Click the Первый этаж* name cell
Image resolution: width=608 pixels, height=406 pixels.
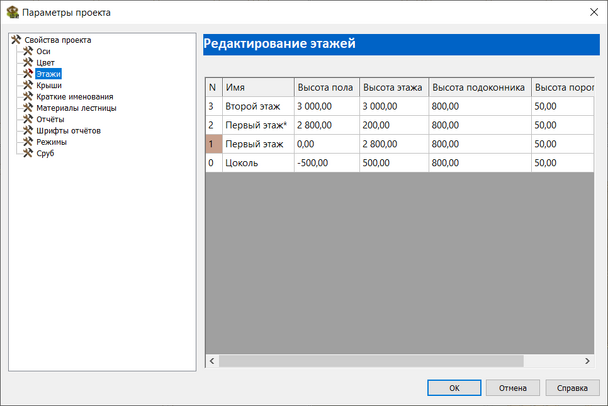tap(258, 125)
